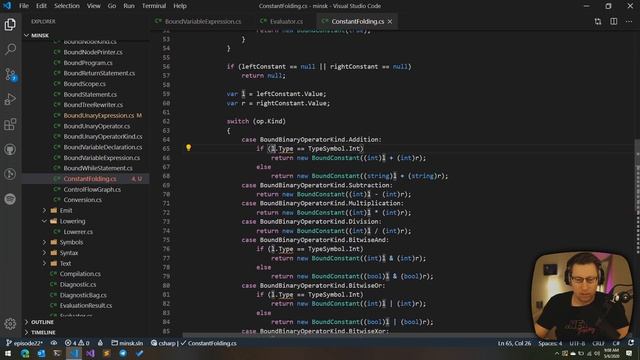Viewport: 640px width, 360px height.
Task: Click Open Changes icon in the editor title bar
Action: pos(598,21)
